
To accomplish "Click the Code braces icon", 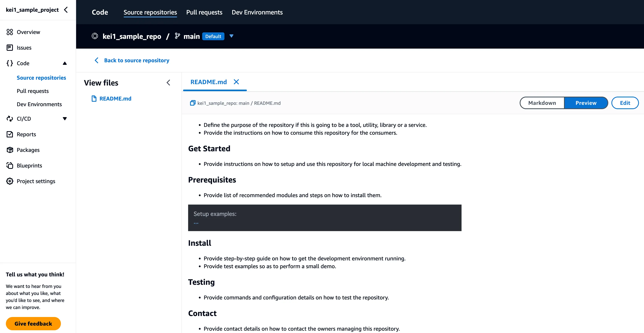I will click(x=10, y=63).
